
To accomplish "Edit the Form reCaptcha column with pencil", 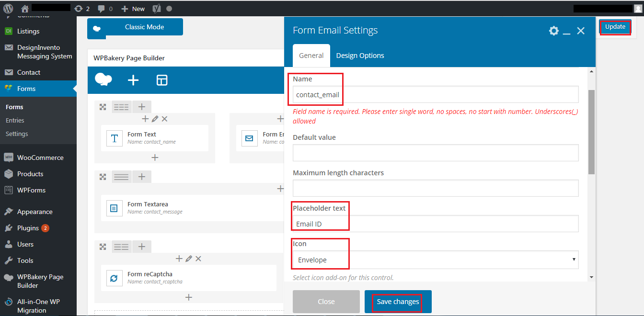I will point(189,259).
